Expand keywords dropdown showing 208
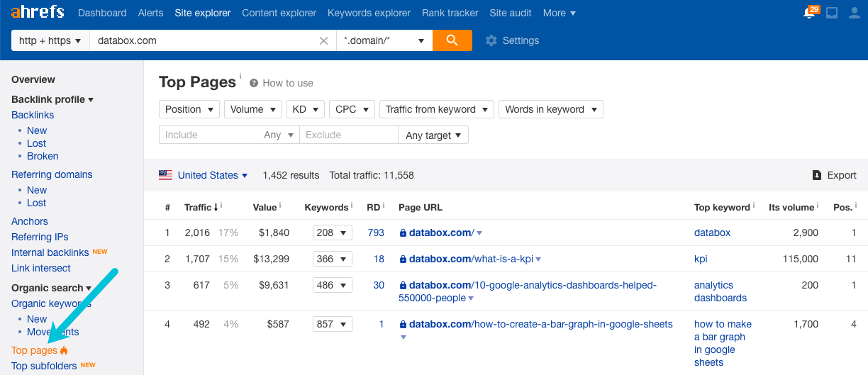 pyautogui.click(x=333, y=233)
